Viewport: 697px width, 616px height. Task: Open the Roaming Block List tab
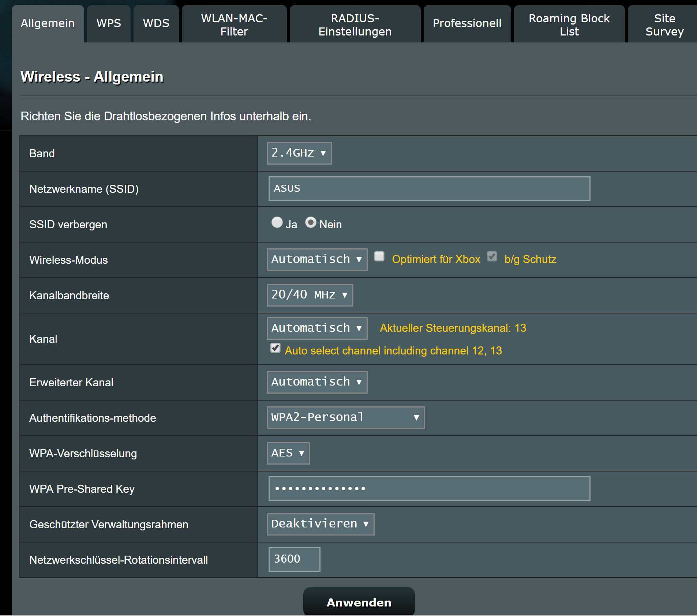(x=569, y=25)
